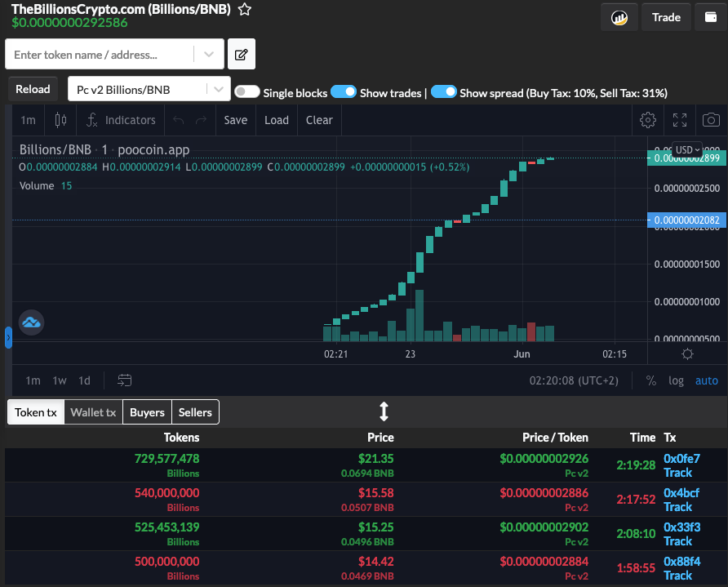Image resolution: width=728 pixels, height=587 pixels.
Task: Open candlestick chart style selector
Action: coord(60,120)
